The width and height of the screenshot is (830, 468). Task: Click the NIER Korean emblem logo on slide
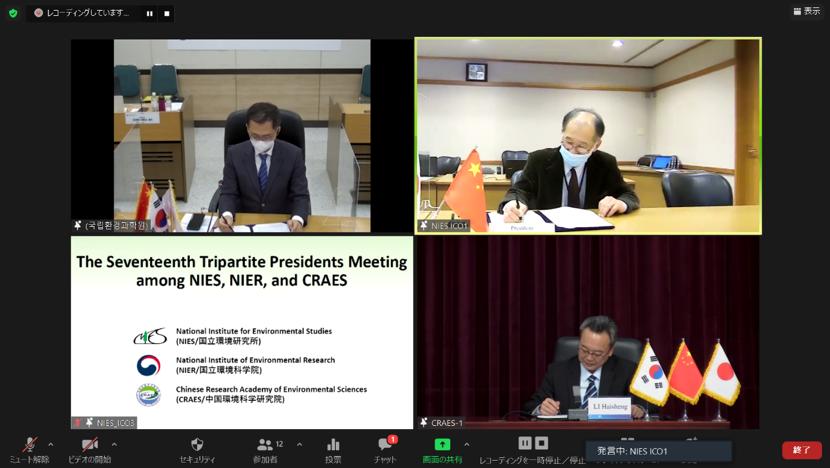pyautogui.click(x=149, y=365)
